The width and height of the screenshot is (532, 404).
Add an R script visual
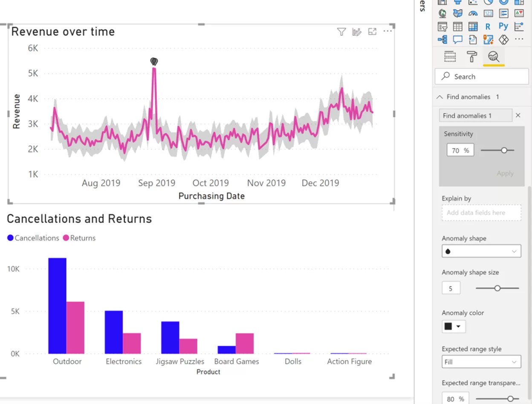tap(488, 26)
